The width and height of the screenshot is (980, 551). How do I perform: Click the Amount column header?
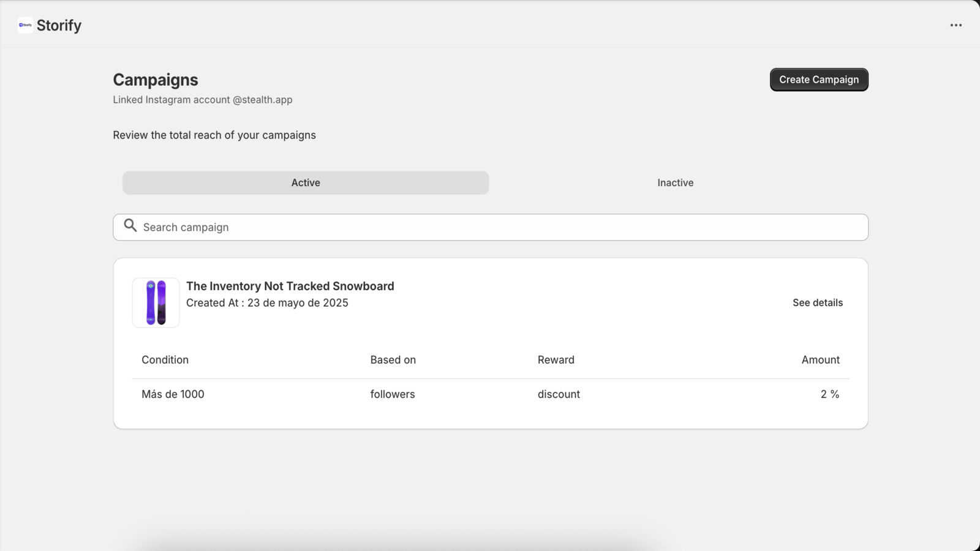[820, 359]
